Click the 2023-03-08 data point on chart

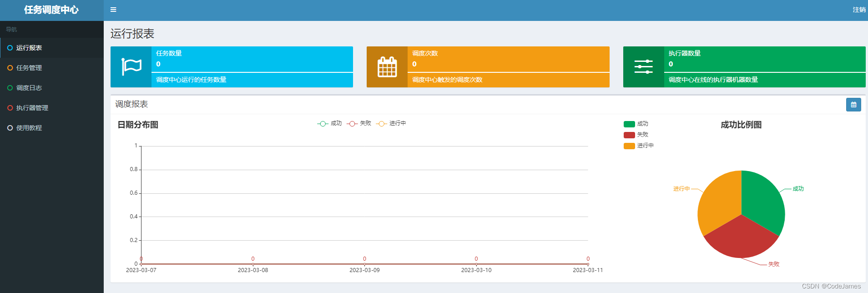253,264
